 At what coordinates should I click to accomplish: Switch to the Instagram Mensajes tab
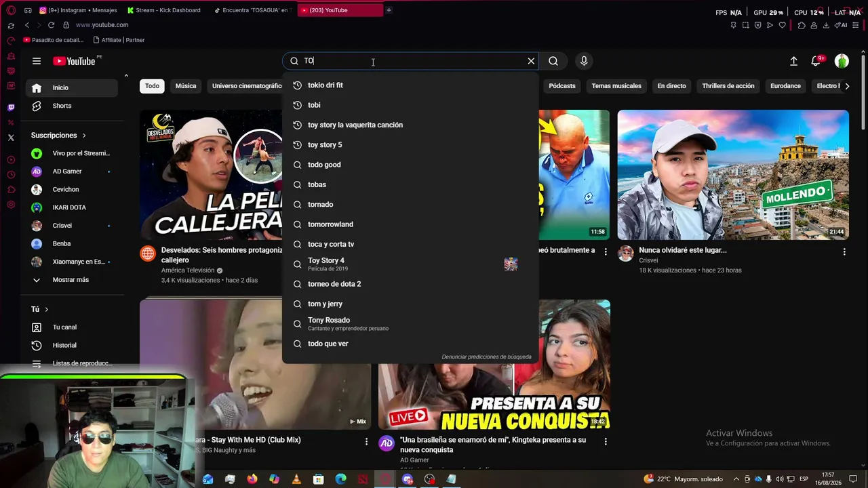78,10
